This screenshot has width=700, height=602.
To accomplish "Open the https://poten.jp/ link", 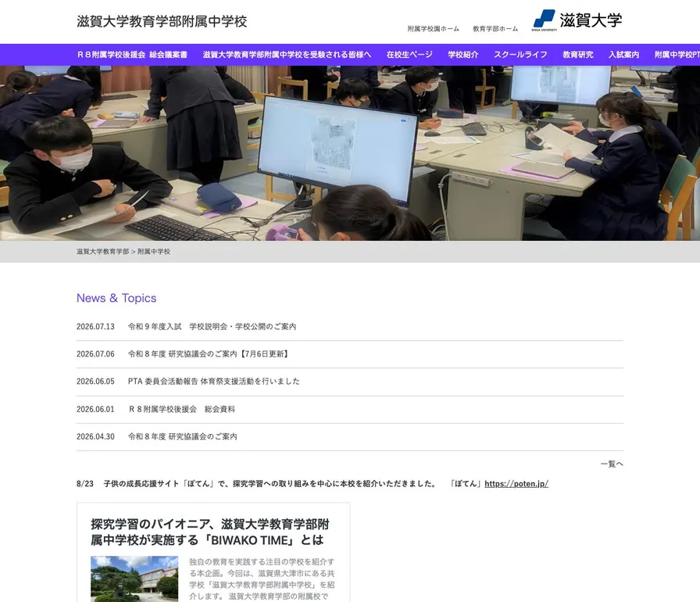I will [516, 484].
